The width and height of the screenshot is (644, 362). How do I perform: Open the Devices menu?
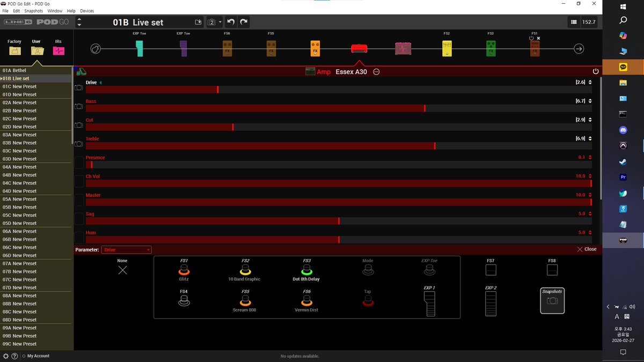point(87,11)
